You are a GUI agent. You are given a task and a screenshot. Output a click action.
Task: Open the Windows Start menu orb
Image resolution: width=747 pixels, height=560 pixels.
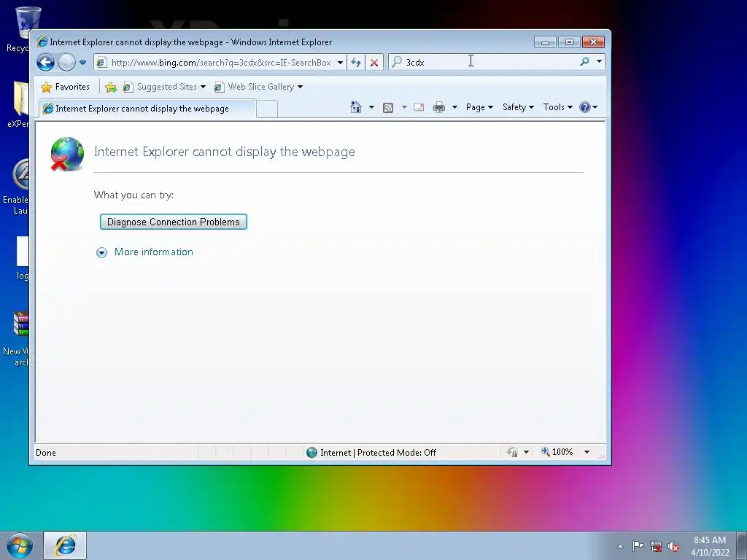click(20, 545)
